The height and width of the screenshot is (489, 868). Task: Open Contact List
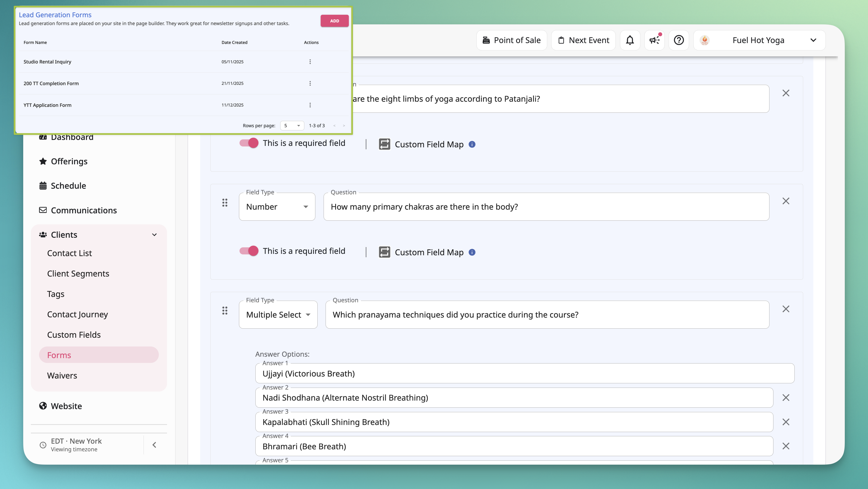(69, 253)
